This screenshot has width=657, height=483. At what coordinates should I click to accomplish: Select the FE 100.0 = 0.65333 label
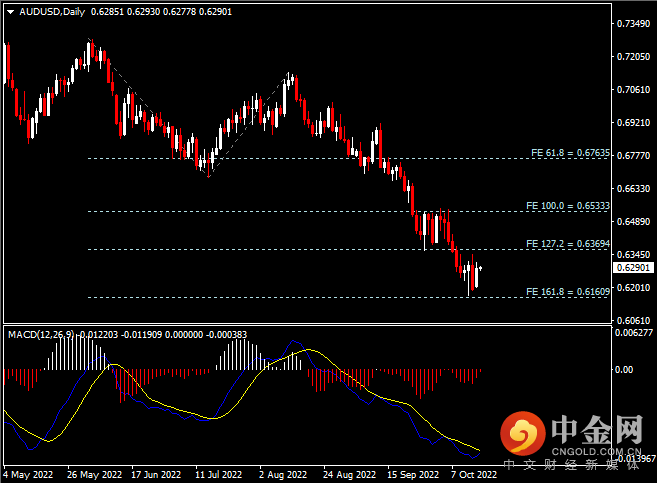tap(568, 206)
